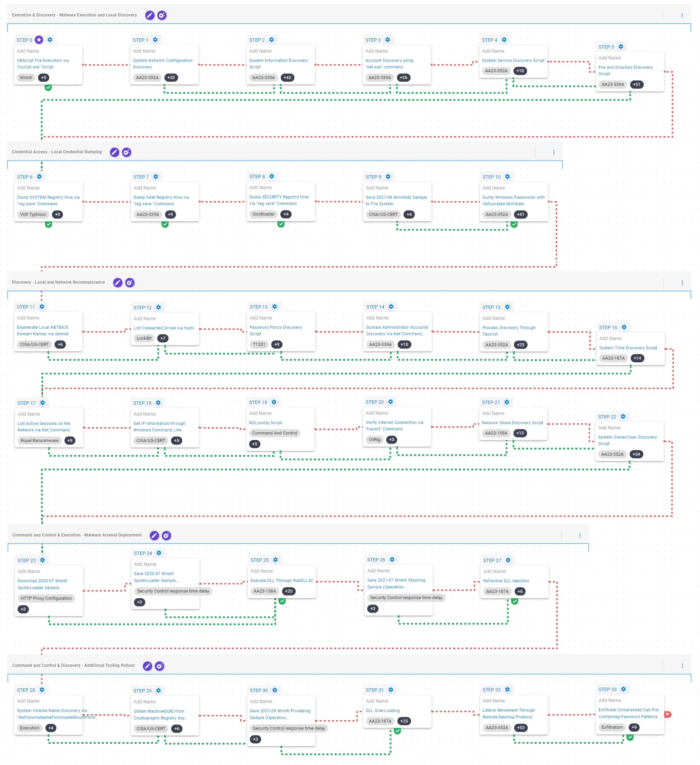Click green check under STEP 7 card
Viewport: 700px width, 765px height.
[x=165, y=224]
